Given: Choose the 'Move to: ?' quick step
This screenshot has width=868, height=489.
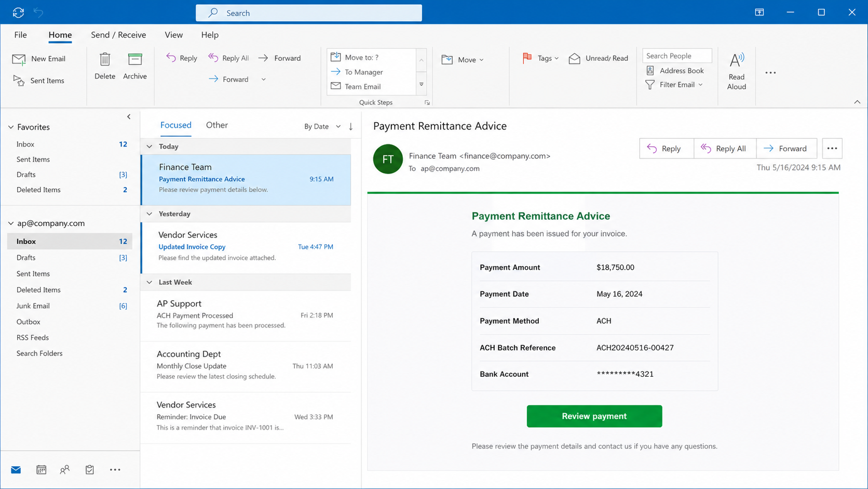Looking at the screenshot, I should (x=371, y=57).
